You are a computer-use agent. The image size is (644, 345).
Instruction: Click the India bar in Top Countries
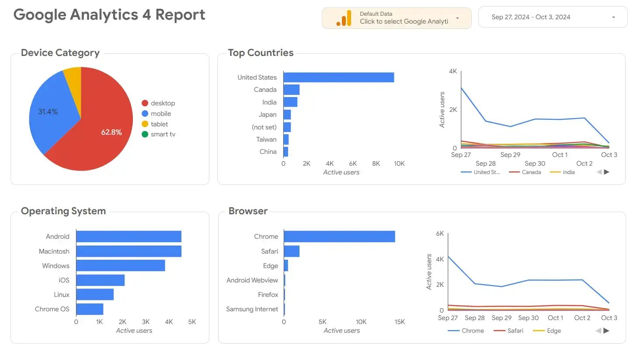[291, 102]
